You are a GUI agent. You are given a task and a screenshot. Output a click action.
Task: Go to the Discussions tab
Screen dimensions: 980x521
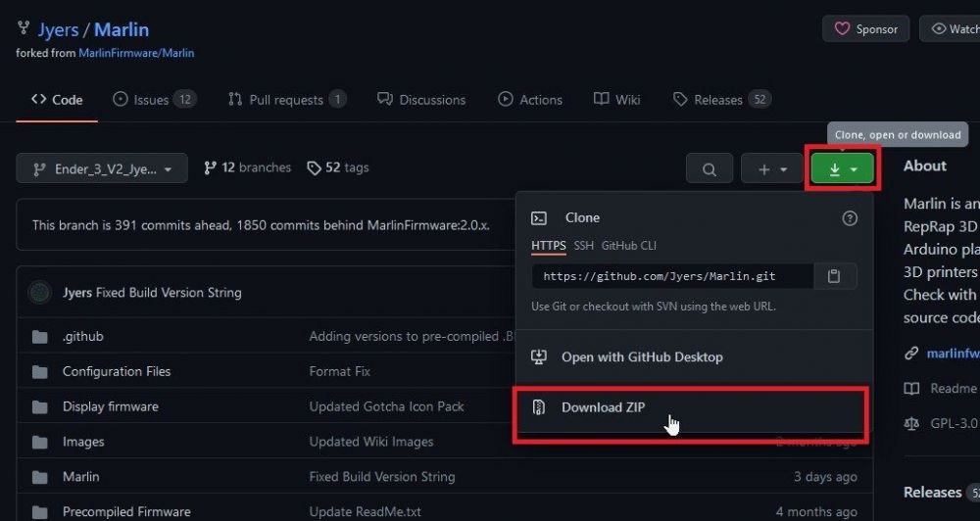point(421,100)
